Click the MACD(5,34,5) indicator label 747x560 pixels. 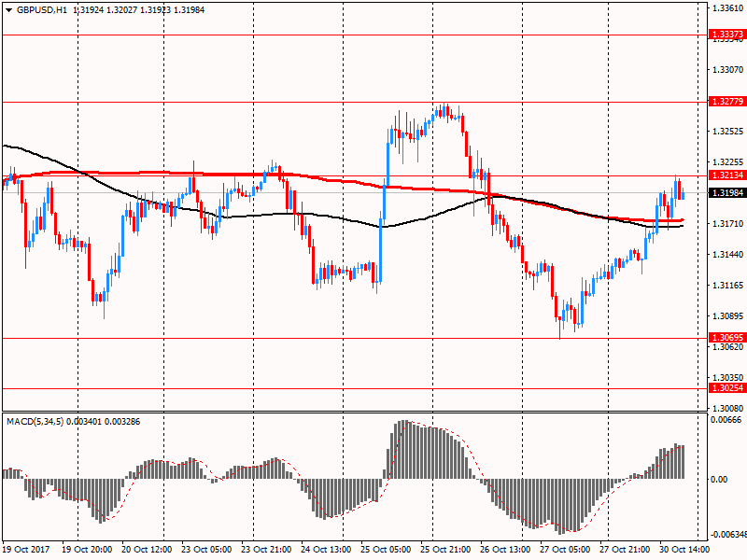(35, 422)
